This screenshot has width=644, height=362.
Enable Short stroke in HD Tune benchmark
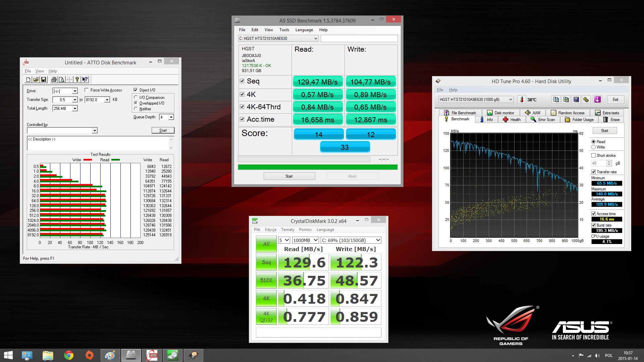[593, 155]
